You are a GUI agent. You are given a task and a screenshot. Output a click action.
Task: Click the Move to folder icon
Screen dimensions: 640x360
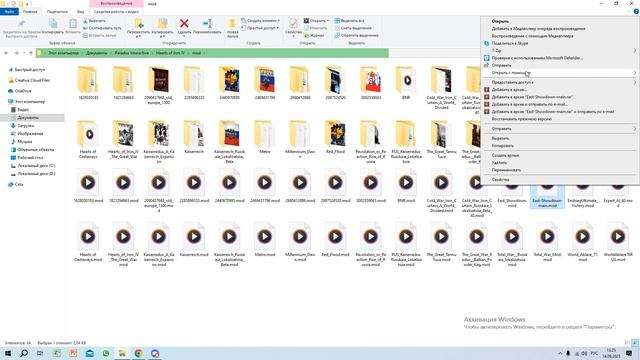[x=138, y=24]
